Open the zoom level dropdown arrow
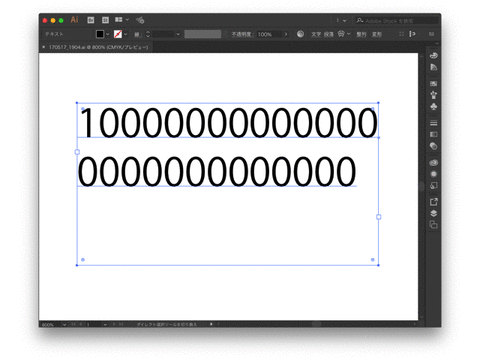 64,324
